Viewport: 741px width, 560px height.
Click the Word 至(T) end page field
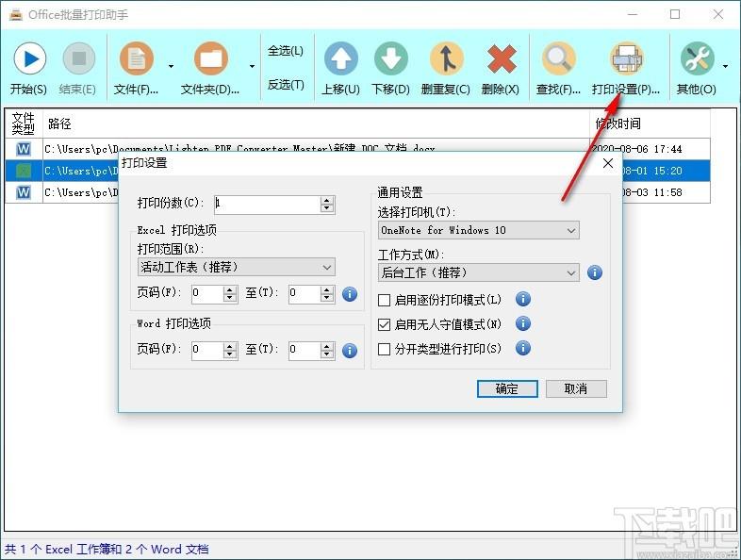(305, 350)
